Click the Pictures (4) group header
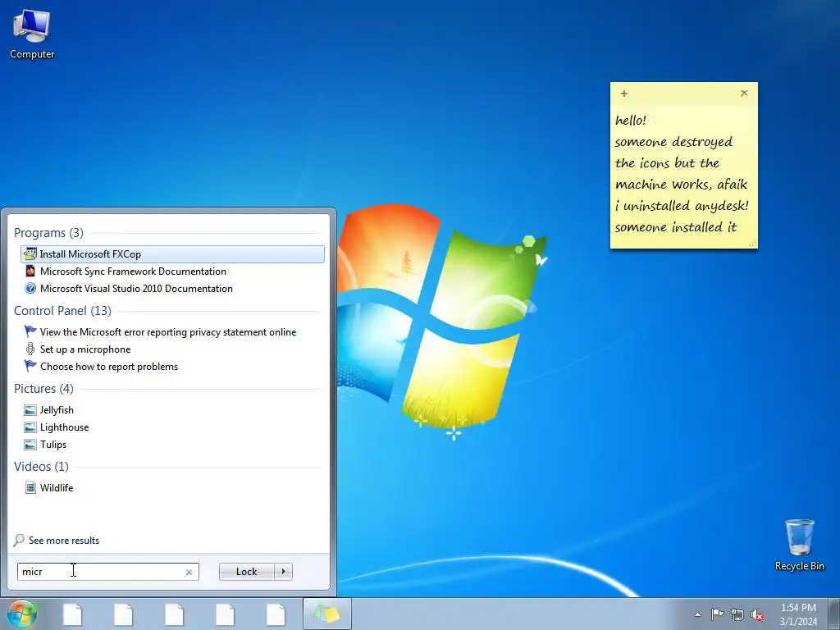840x630 pixels. pos(44,388)
